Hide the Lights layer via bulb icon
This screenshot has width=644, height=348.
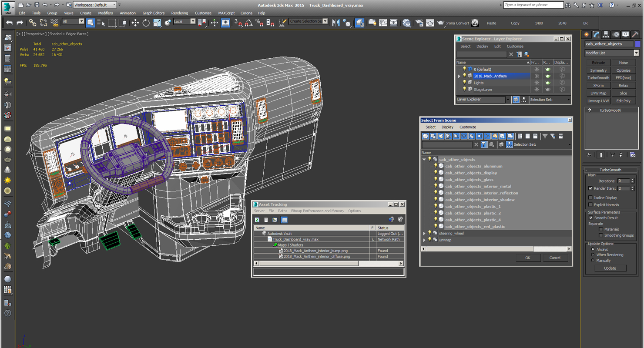464,83
